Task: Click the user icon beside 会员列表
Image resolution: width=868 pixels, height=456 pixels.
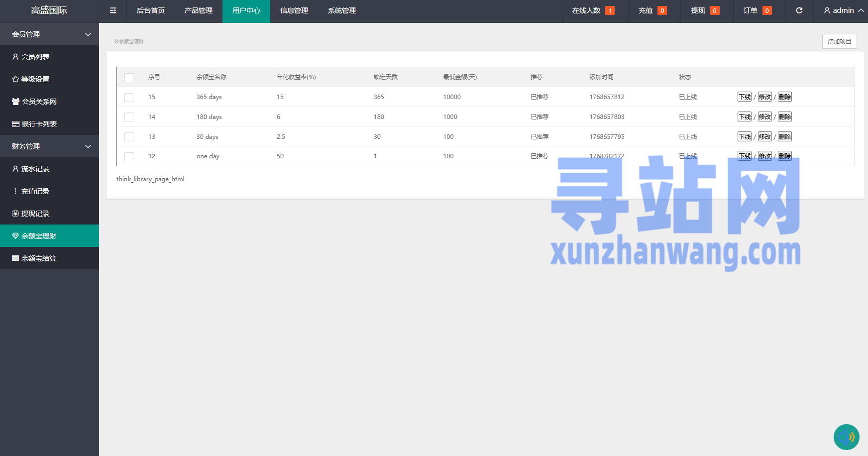Action: click(15, 57)
